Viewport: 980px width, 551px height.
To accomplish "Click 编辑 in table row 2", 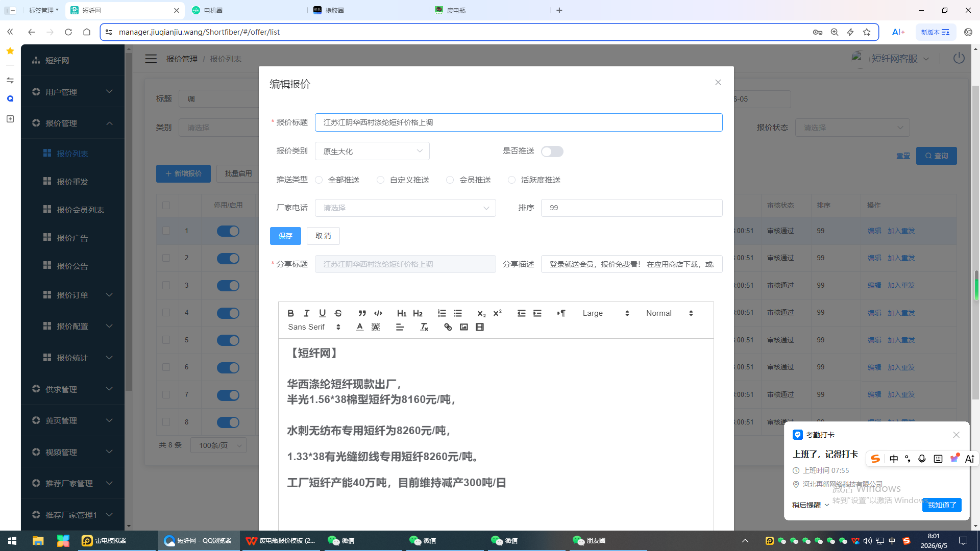I will point(874,258).
